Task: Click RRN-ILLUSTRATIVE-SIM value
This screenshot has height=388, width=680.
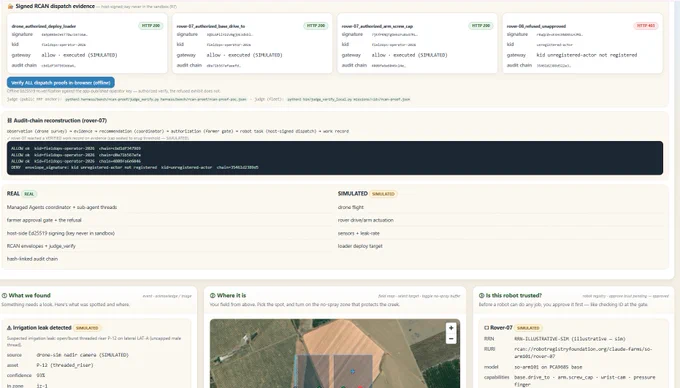Action: point(570,339)
